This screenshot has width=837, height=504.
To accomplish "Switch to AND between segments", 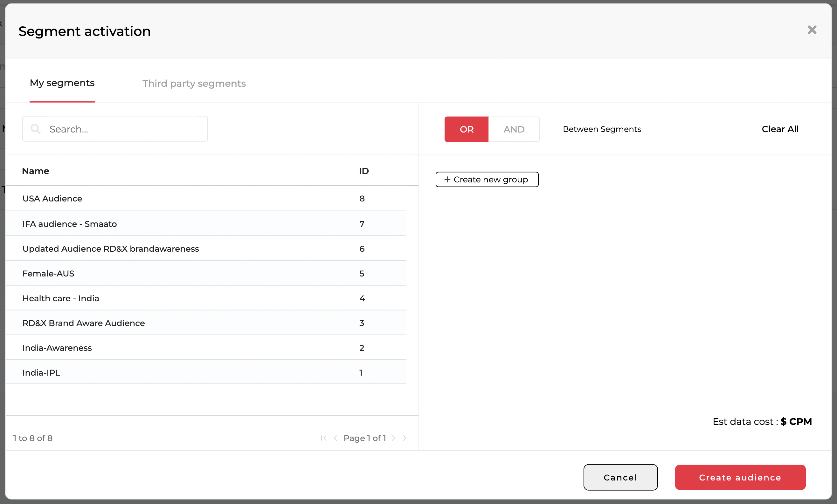I will 514,129.
